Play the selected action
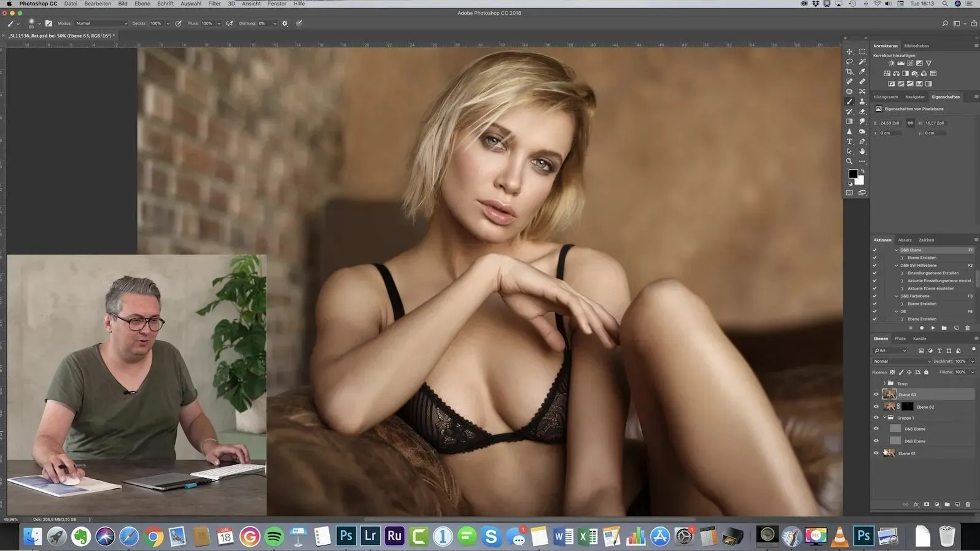 click(x=933, y=328)
